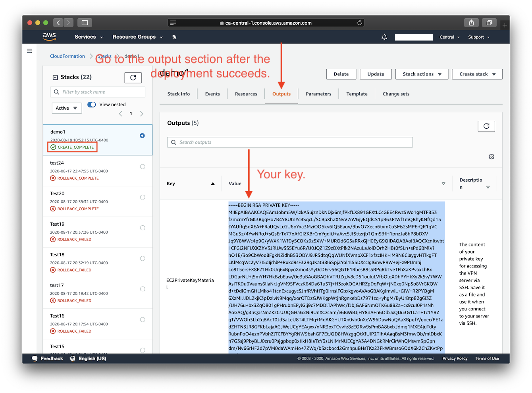Screen dimensions: 532x393
Task: Open the Value column filter arrow
Action: [443, 184]
